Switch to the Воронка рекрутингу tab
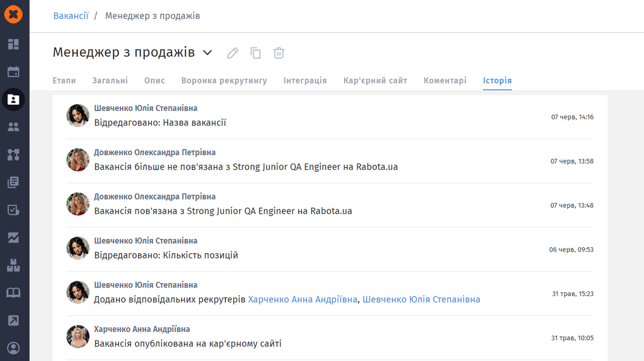 224,80
